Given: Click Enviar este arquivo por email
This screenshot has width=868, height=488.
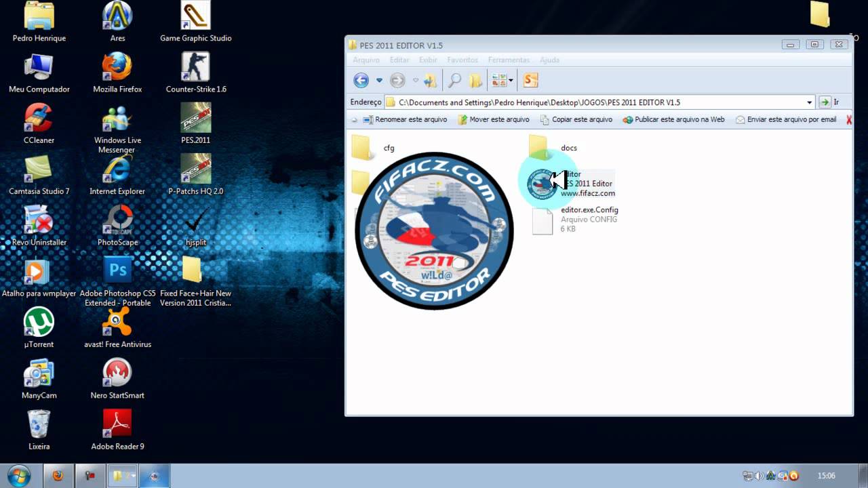Looking at the screenshot, I should coord(786,119).
